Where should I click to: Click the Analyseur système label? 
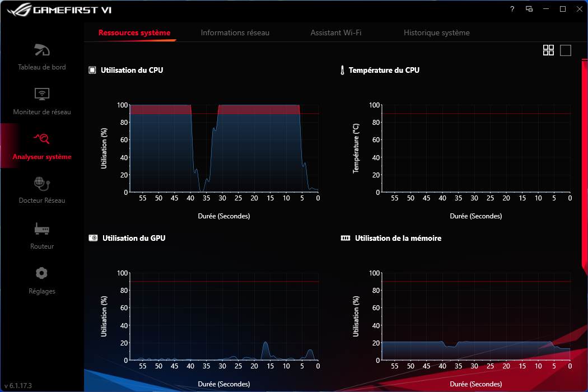coord(42,157)
